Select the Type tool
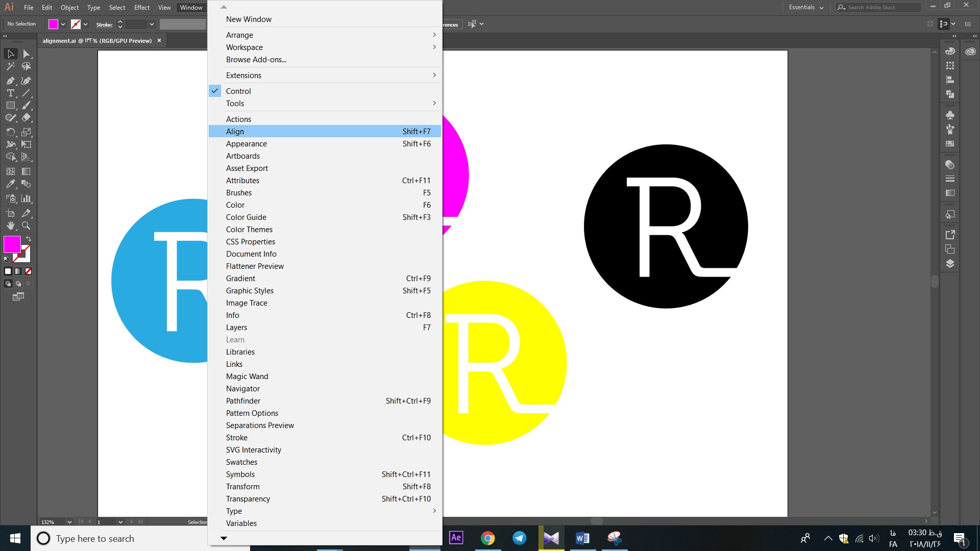 click(x=11, y=93)
